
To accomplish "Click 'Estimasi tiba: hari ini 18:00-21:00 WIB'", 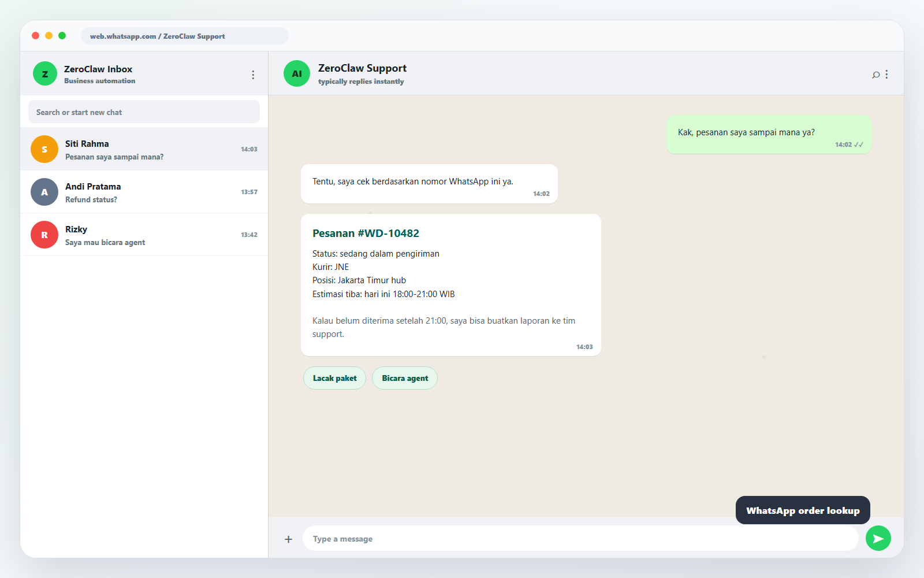I will 383,294.
